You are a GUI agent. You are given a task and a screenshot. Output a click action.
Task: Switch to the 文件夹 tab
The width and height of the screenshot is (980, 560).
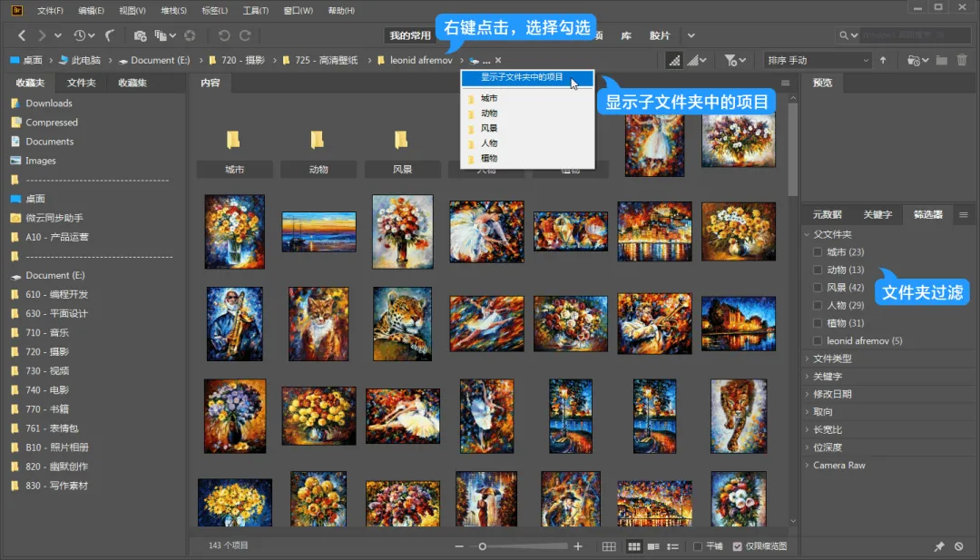(x=82, y=83)
